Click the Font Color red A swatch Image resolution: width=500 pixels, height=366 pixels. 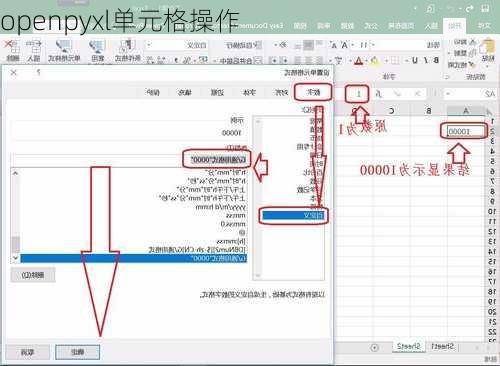pyautogui.click(x=358, y=61)
